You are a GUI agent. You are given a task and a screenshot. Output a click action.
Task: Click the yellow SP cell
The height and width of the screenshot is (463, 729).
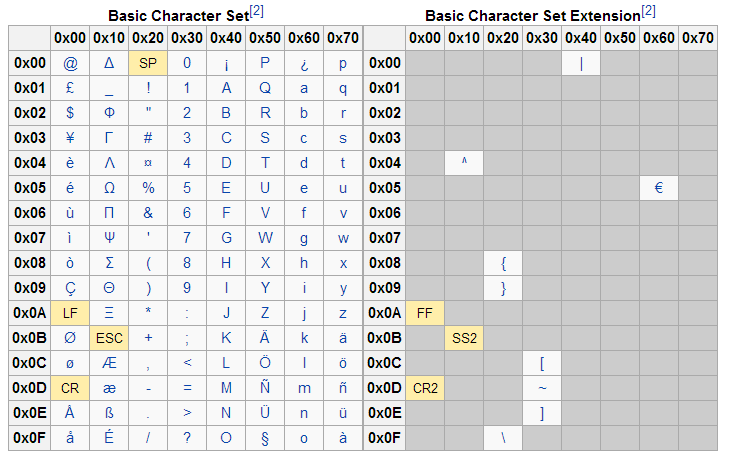(148, 63)
